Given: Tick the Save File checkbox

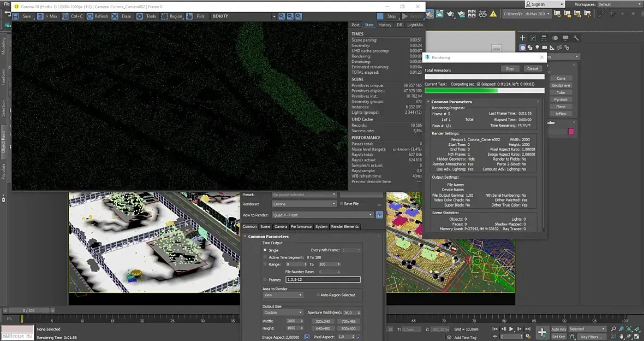Looking at the screenshot, I should point(342,204).
